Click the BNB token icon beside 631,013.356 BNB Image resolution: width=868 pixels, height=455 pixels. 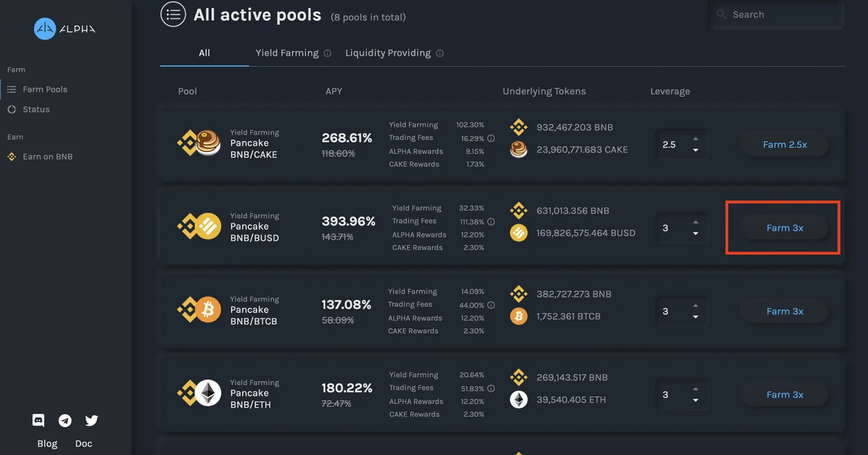519,210
